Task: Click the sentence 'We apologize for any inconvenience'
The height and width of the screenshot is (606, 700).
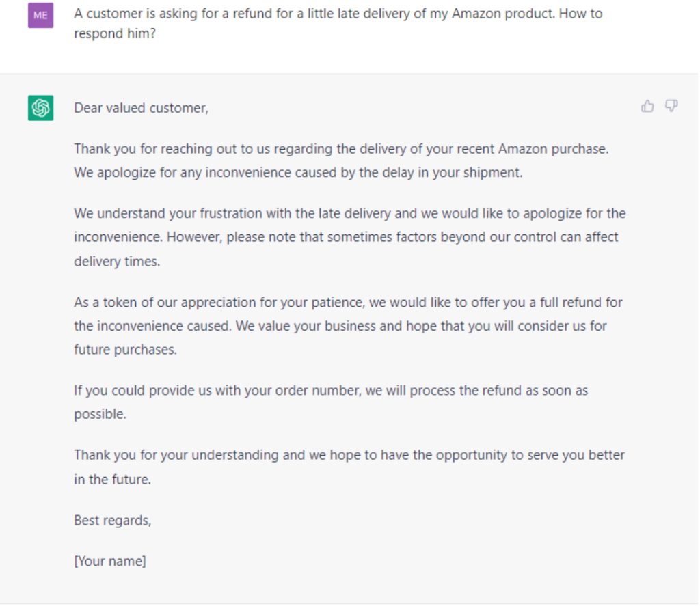Action: (x=298, y=173)
